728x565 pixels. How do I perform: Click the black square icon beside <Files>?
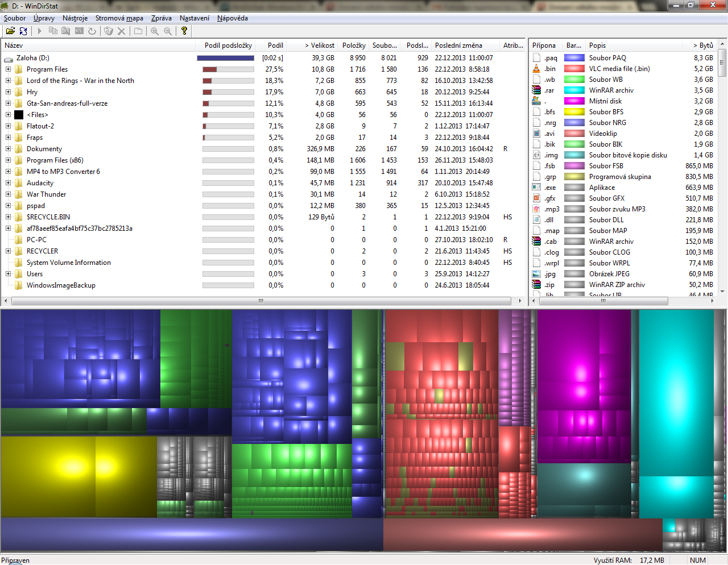(19, 115)
